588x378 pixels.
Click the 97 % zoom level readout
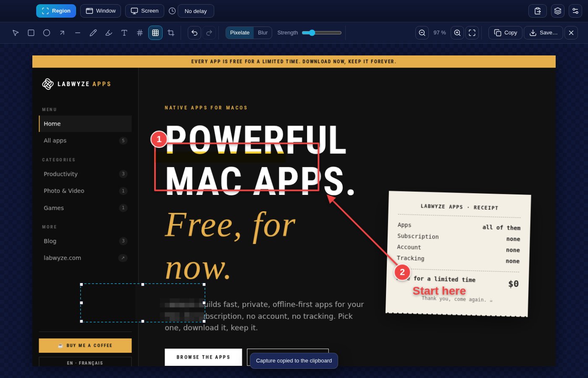point(440,33)
